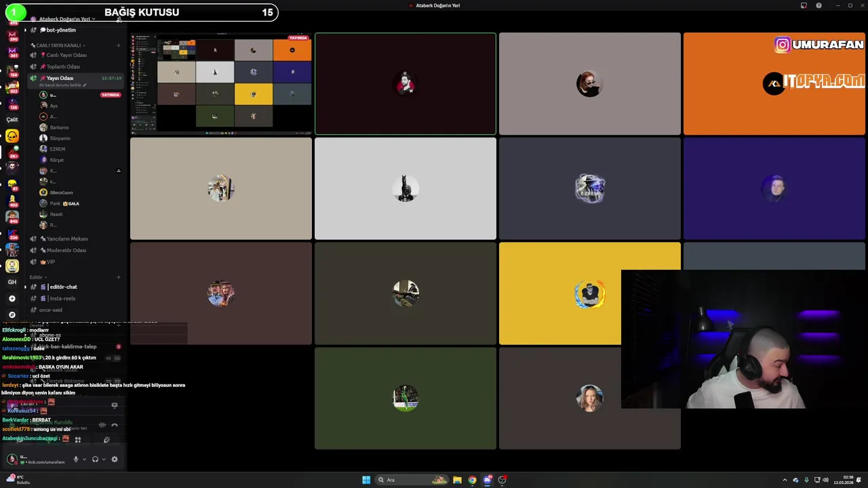
Task: Open the Discover servers compass icon
Action: click(12, 314)
